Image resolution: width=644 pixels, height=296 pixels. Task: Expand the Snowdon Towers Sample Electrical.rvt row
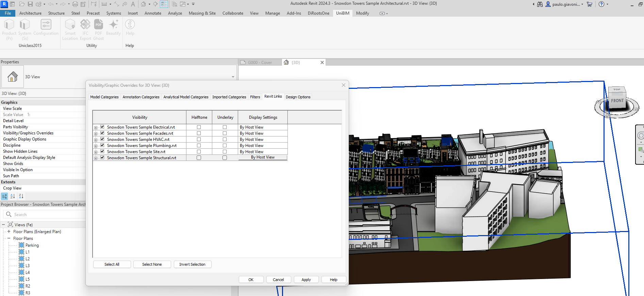click(x=96, y=128)
